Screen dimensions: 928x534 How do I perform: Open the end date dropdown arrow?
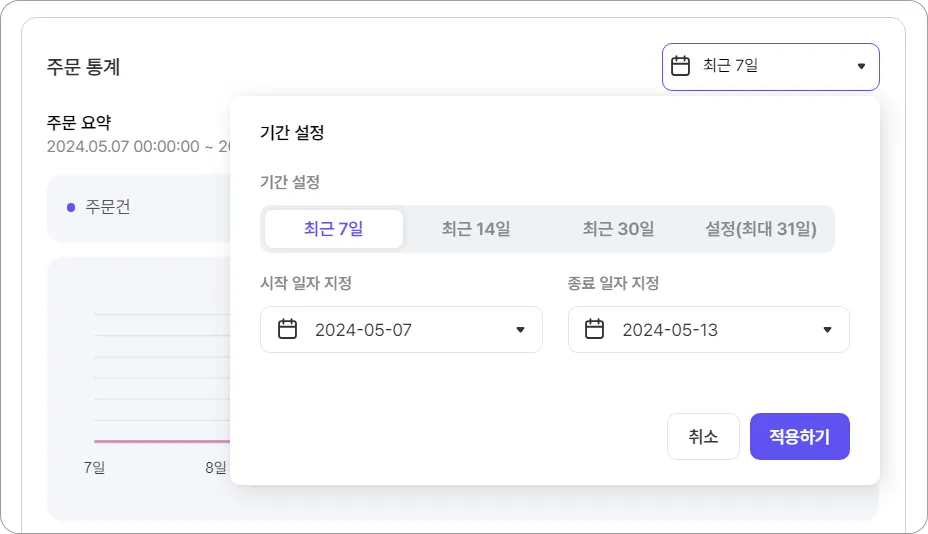pos(827,330)
